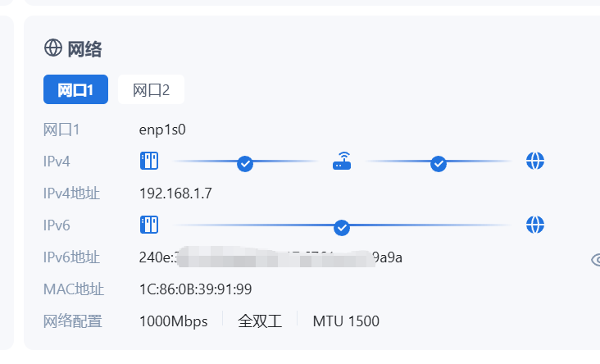Click the IPv4 row NAS device icon
Screen dimensions: 600x364
[x=149, y=160]
